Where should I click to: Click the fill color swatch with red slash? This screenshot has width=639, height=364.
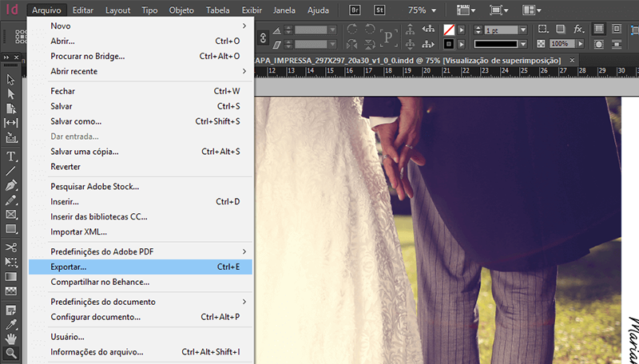(450, 29)
